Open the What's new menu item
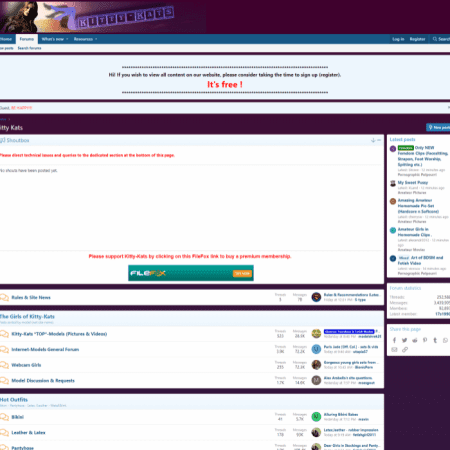450x450 pixels. click(x=52, y=39)
